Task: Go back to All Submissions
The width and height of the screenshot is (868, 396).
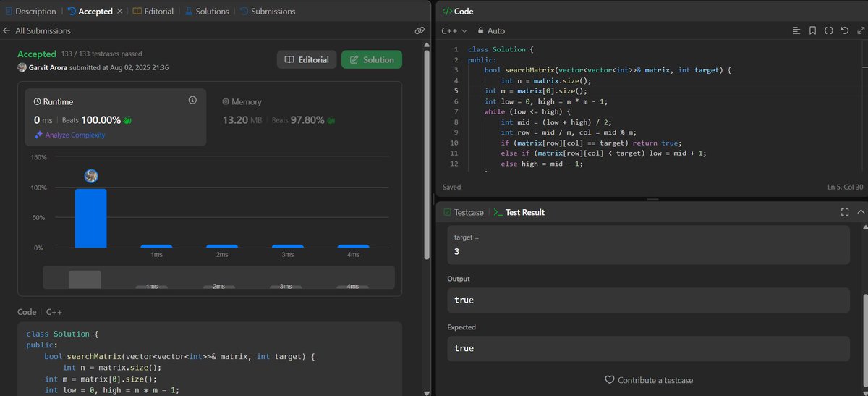Action: click(x=37, y=31)
